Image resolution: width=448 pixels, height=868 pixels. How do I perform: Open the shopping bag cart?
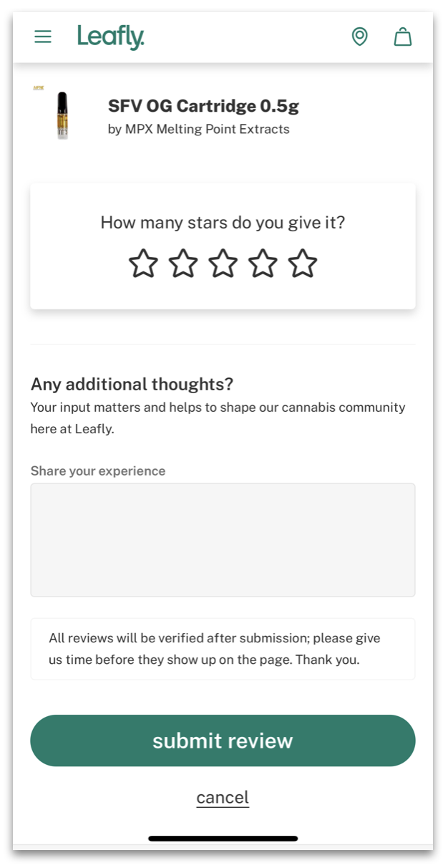pos(403,37)
